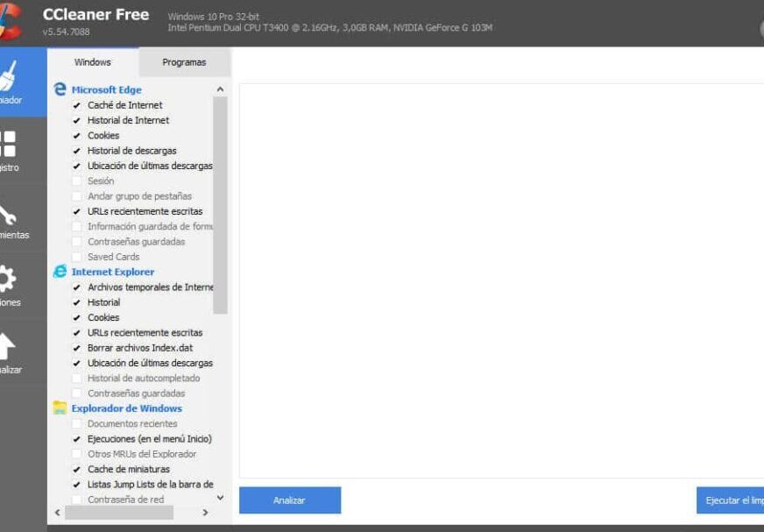
Task: Select the Windows tab
Action: tap(93, 62)
